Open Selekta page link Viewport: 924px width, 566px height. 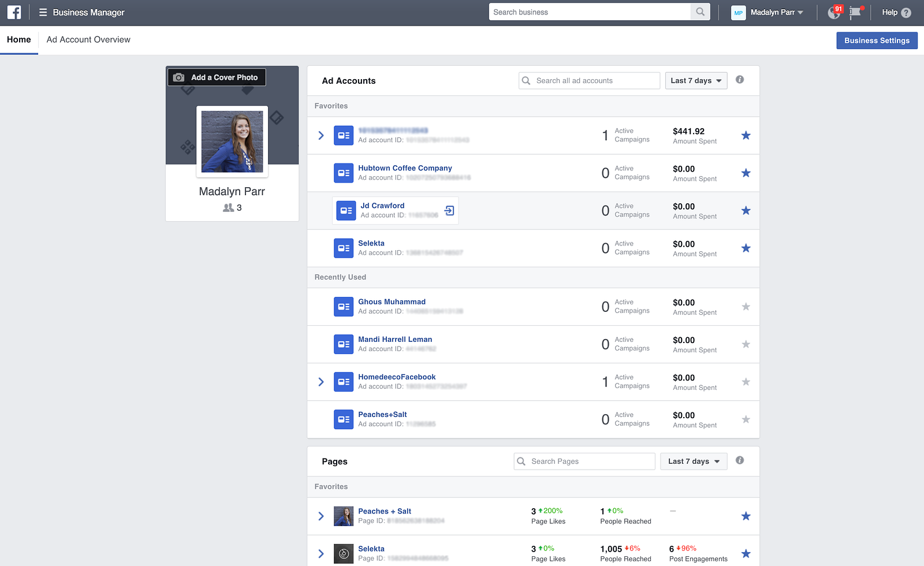point(371,549)
